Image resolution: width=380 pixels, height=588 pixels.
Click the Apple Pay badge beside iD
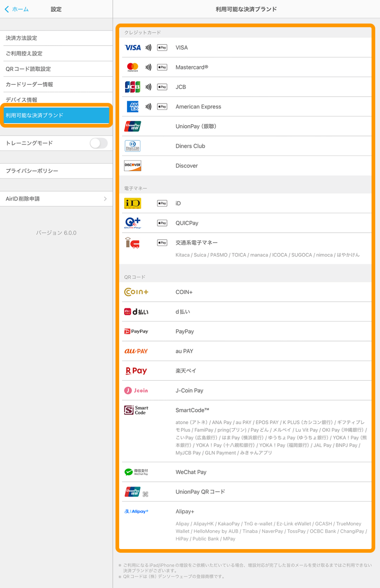tap(162, 203)
